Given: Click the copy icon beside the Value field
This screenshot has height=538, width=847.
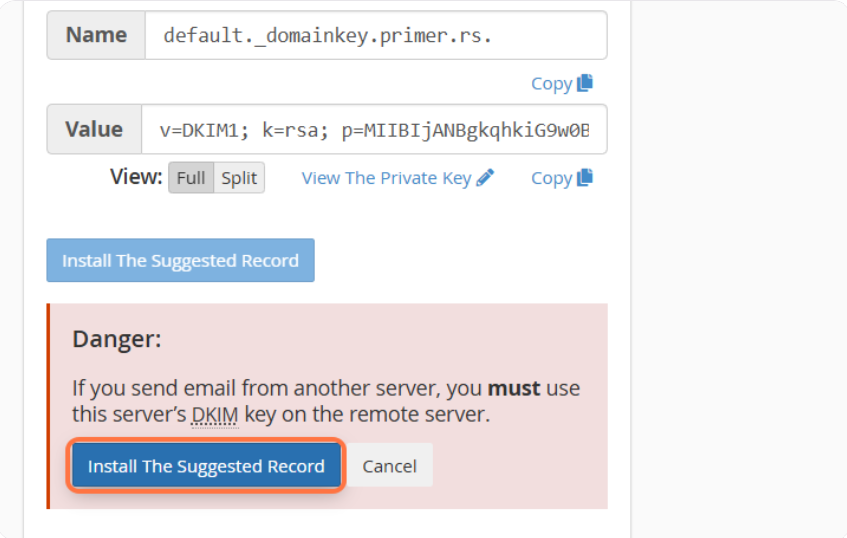Looking at the screenshot, I should click(585, 177).
